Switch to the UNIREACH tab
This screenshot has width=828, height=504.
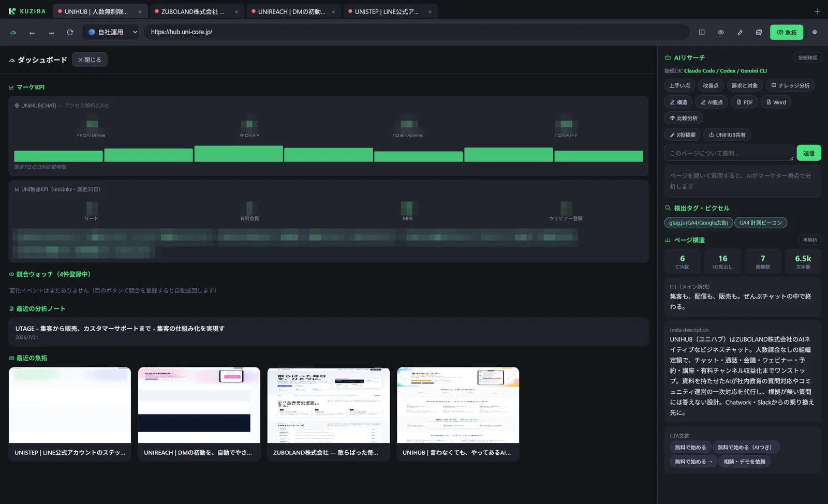(x=293, y=11)
